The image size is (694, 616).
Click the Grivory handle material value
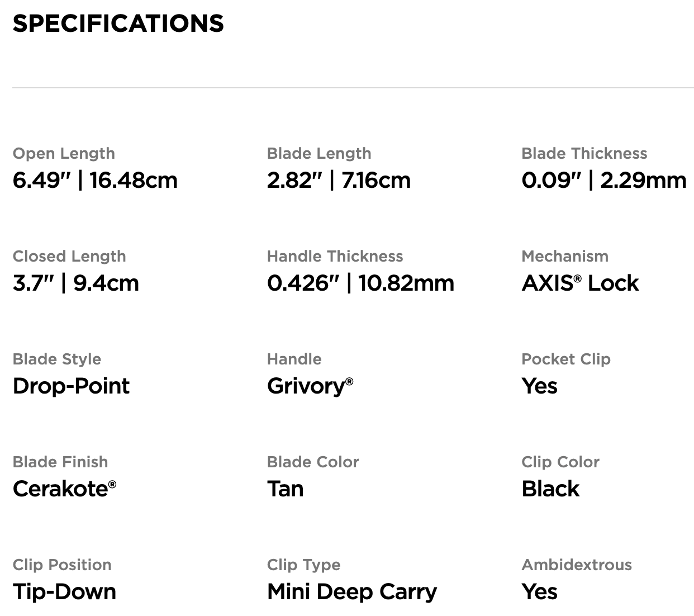pos(310,386)
